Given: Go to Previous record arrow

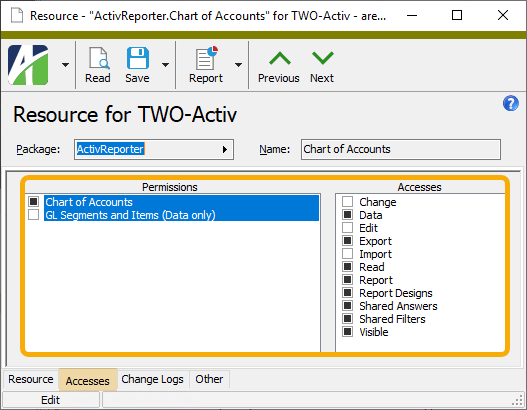Looking at the screenshot, I should tap(280, 58).
